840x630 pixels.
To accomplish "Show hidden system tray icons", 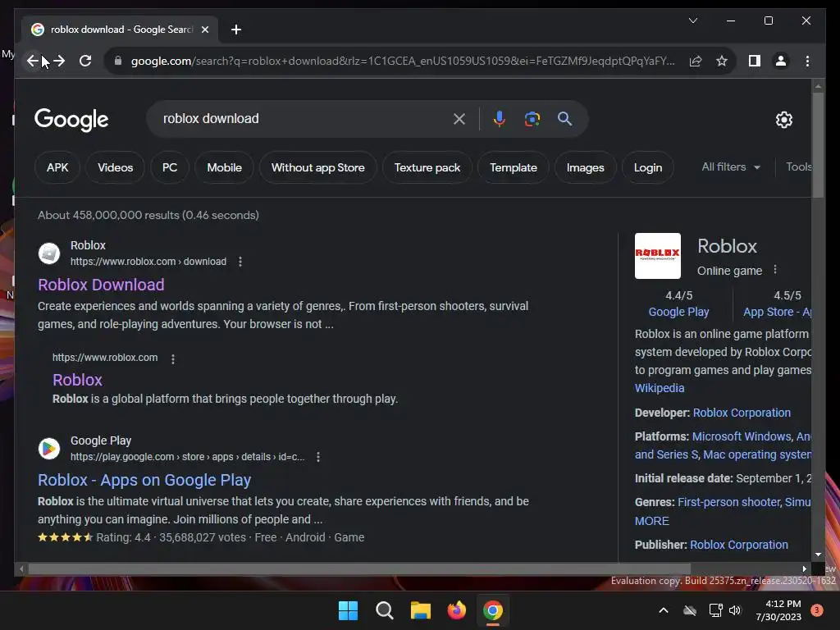I will (663, 610).
